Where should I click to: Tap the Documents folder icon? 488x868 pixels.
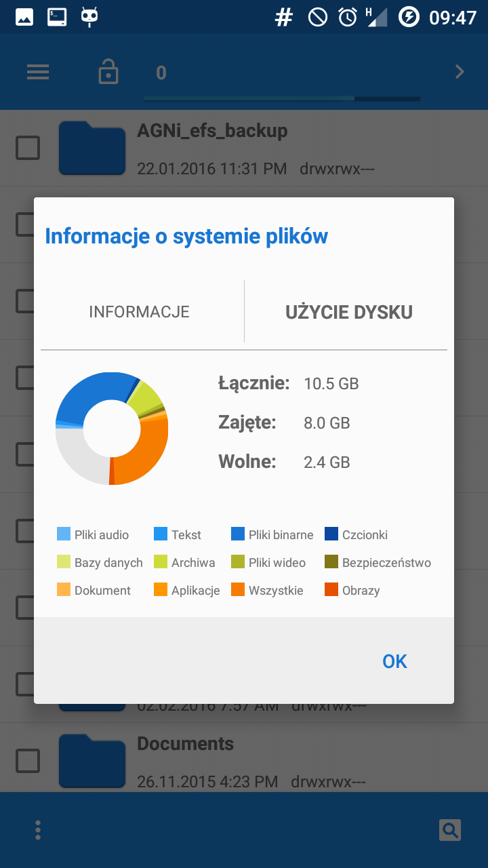[x=92, y=760]
